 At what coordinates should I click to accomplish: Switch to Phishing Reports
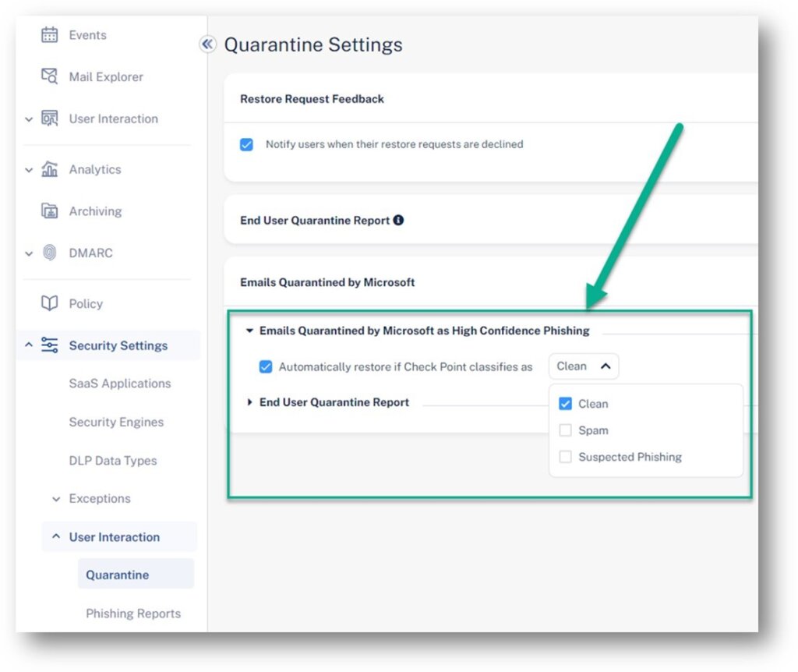[132, 614]
